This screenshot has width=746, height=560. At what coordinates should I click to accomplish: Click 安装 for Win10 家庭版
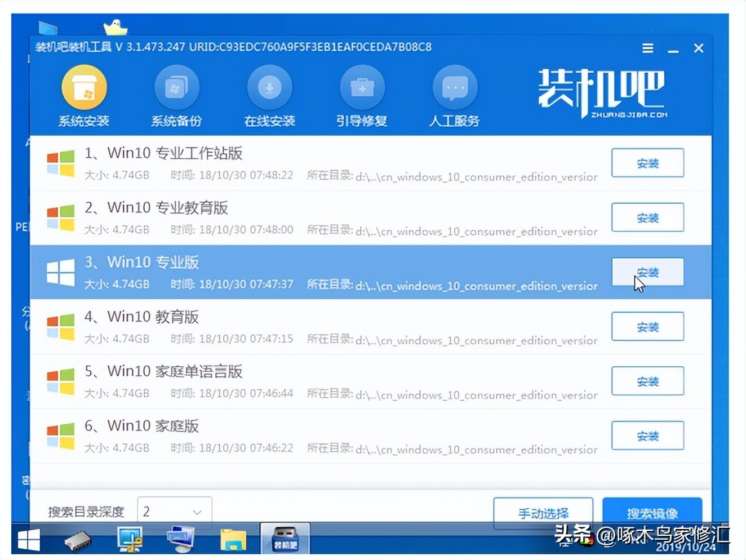click(647, 435)
